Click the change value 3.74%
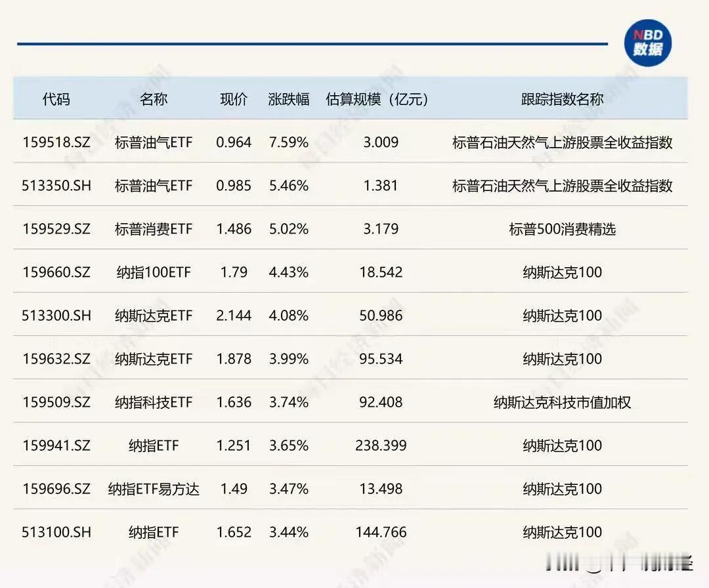The width and height of the screenshot is (709, 588). click(288, 402)
